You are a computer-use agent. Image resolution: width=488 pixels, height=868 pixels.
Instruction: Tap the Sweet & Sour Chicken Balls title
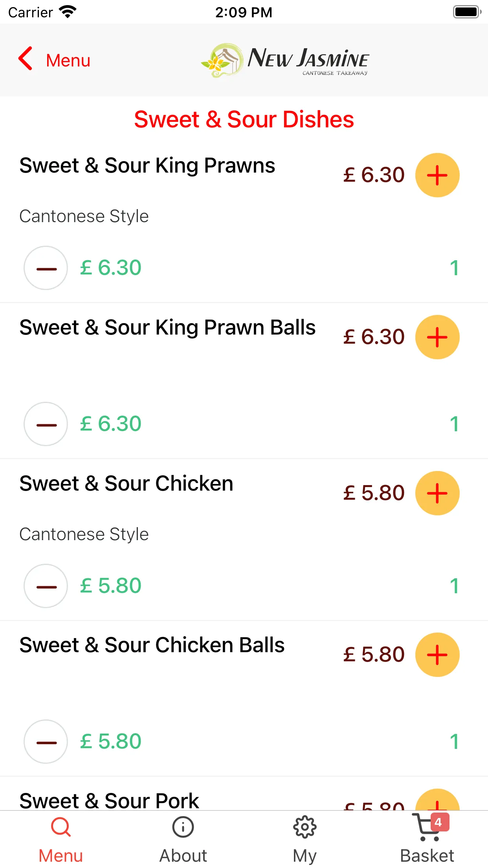[x=152, y=645]
